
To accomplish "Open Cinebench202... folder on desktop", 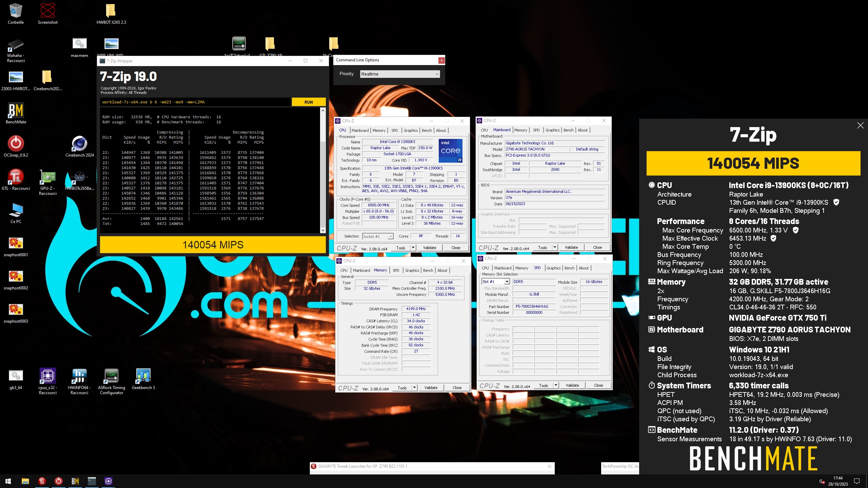I will [x=47, y=80].
